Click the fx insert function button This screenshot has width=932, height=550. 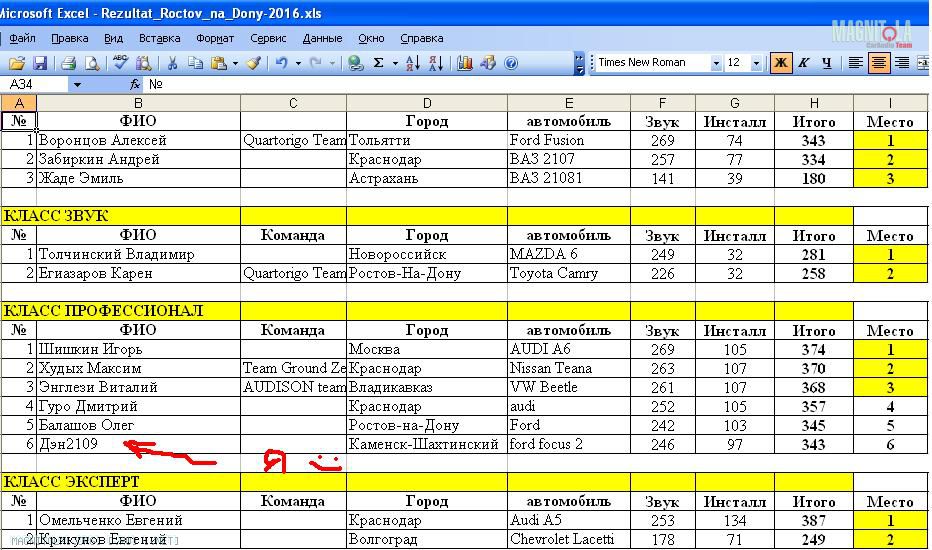(x=135, y=85)
